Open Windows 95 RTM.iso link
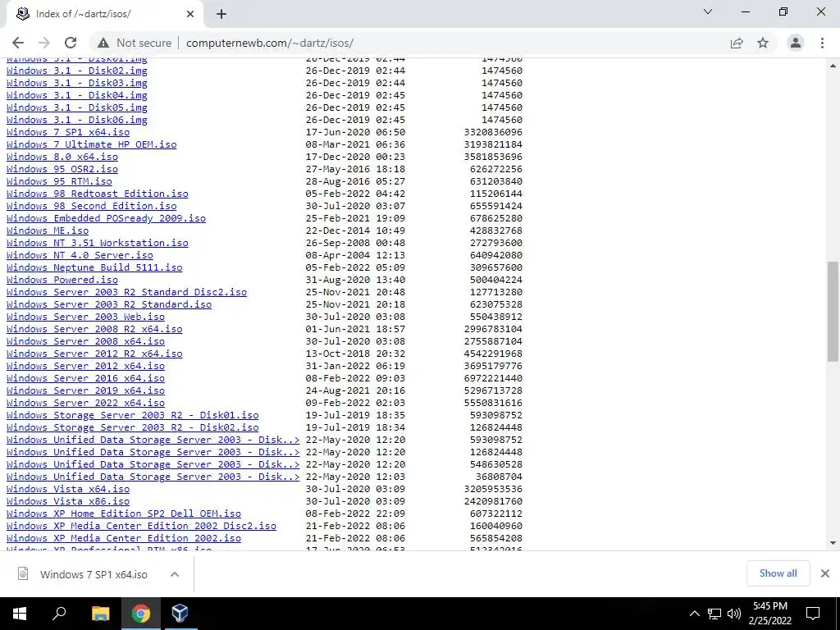The width and height of the screenshot is (840, 630). pyautogui.click(x=59, y=181)
